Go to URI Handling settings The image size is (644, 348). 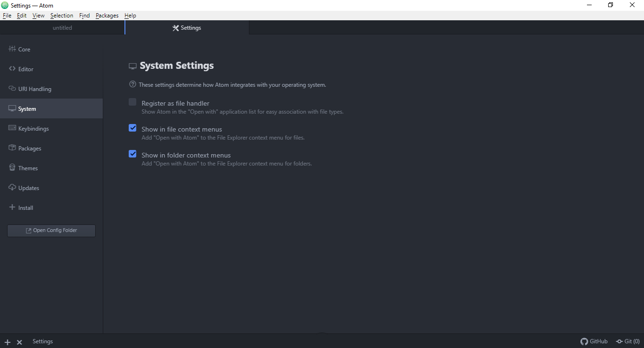click(x=51, y=89)
